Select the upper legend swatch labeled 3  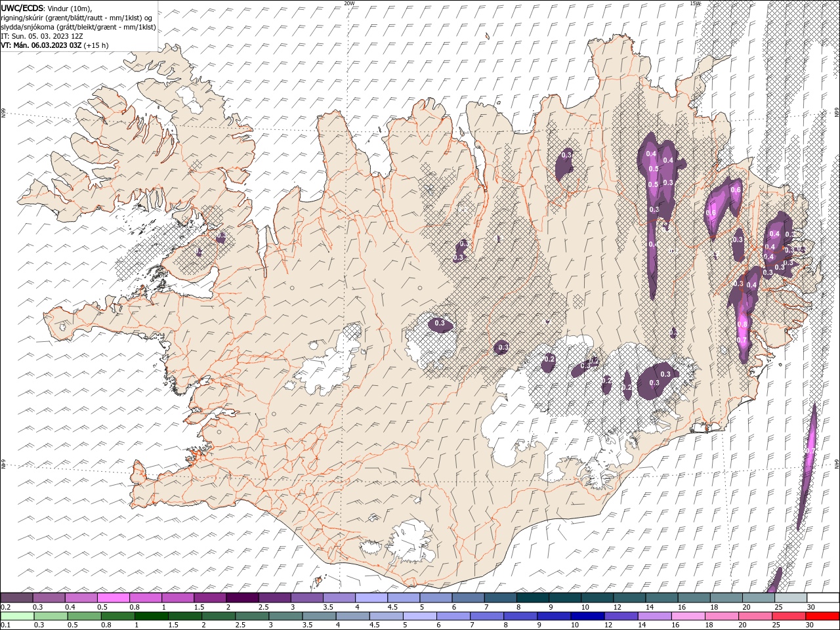pyautogui.click(x=306, y=598)
